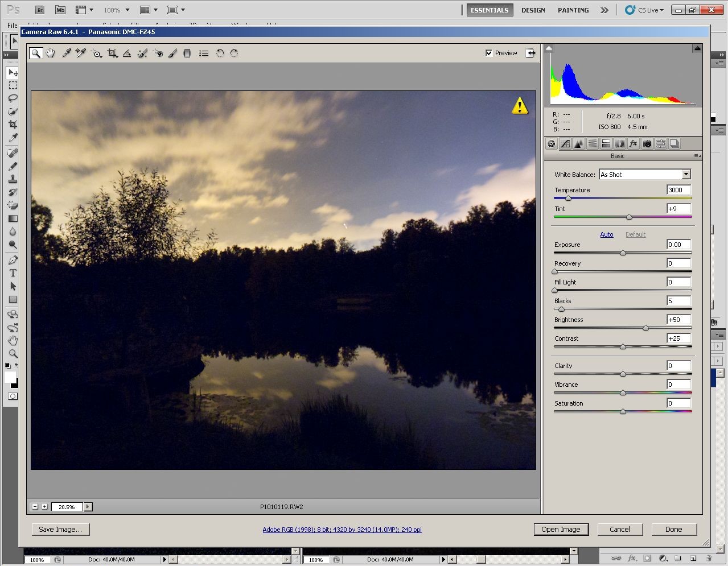
Task: Click the Cancel button
Action: (x=620, y=529)
